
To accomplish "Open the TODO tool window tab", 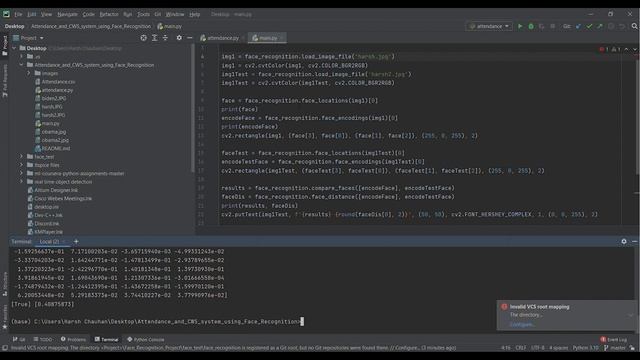I will pyautogui.click(x=43, y=340).
